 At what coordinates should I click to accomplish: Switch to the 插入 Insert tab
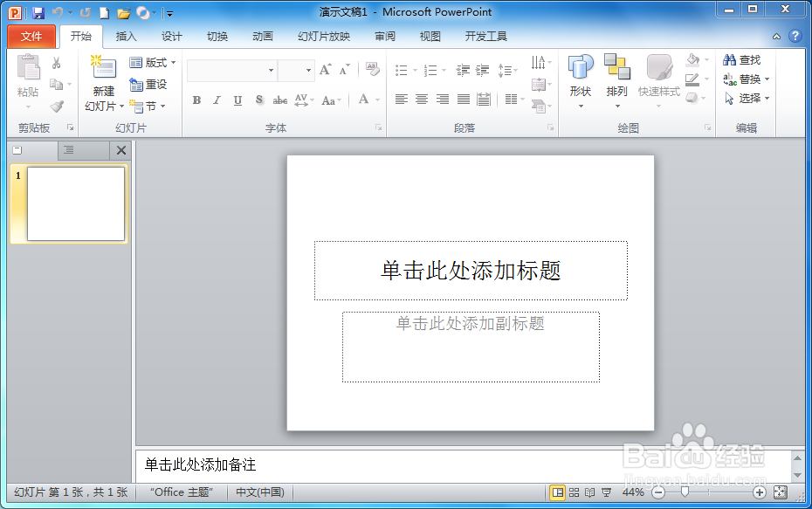126,37
